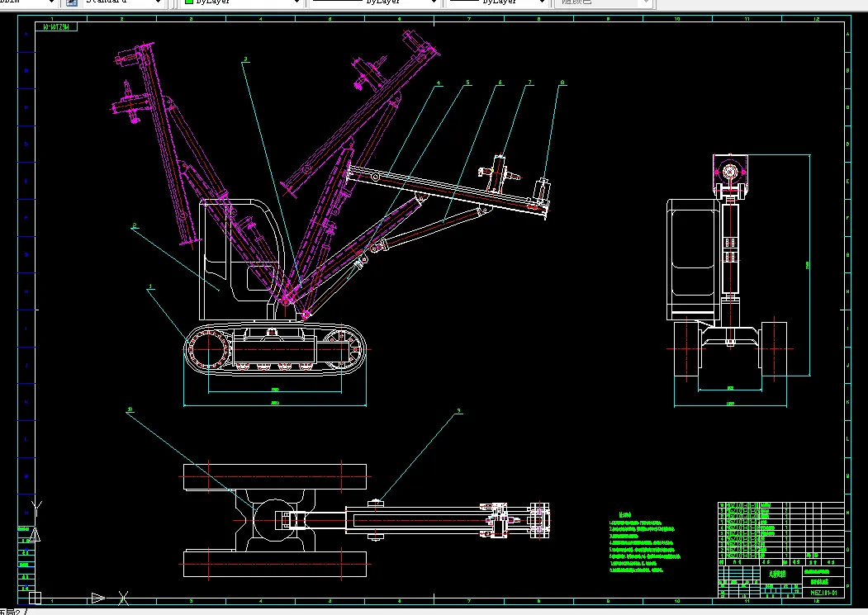This screenshot has height=615, width=868.
Task: Select balloon number 1 near the track
Action: click(x=150, y=286)
